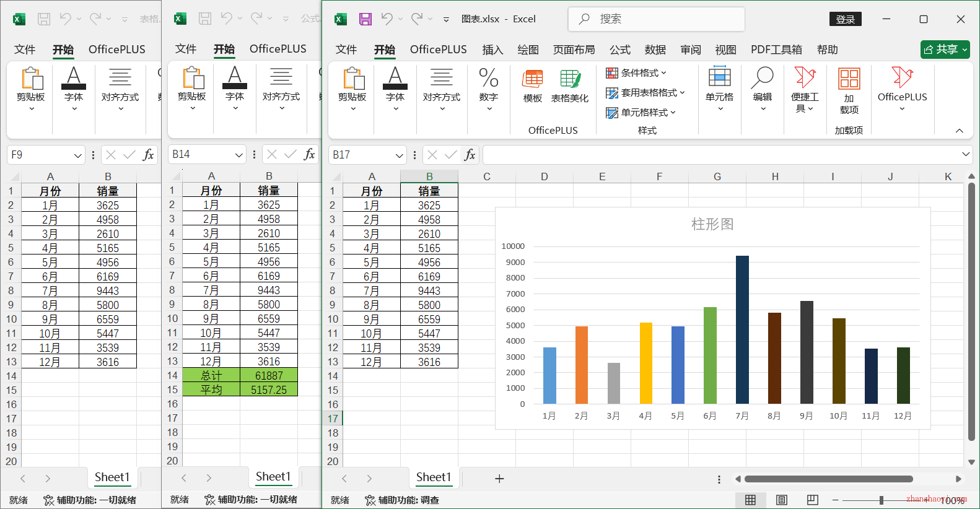This screenshot has width=980, height=509.
Task: Click the 加载项 add-ins icon
Action: [849, 91]
